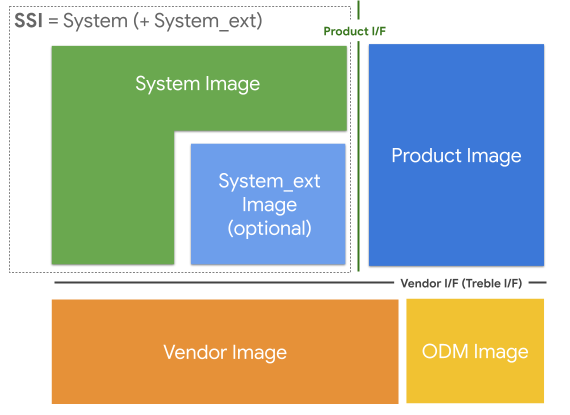Click the 'ODM Image' white text

coord(475,351)
